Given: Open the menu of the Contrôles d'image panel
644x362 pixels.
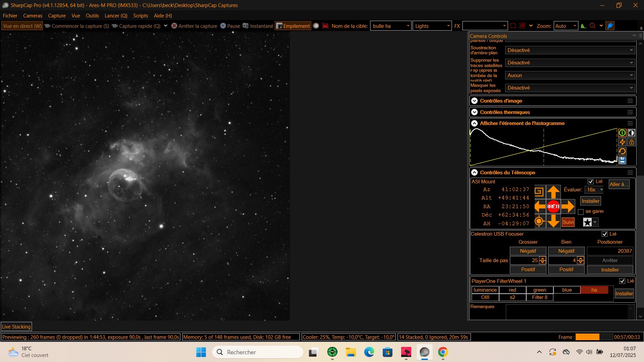Looking at the screenshot, I should pyautogui.click(x=630, y=101).
